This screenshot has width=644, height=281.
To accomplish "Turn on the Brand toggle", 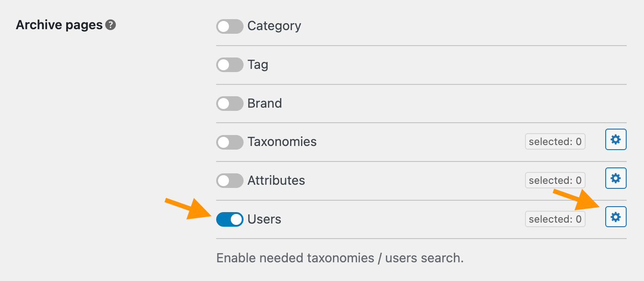I will [229, 104].
